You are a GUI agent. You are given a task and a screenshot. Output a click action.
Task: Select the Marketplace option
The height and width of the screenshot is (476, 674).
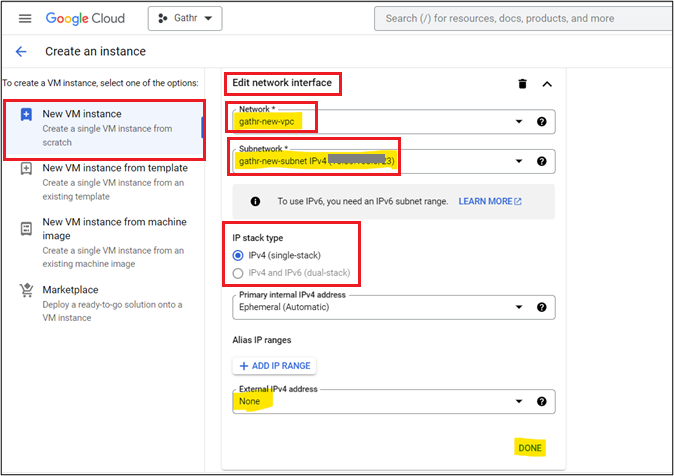104,303
